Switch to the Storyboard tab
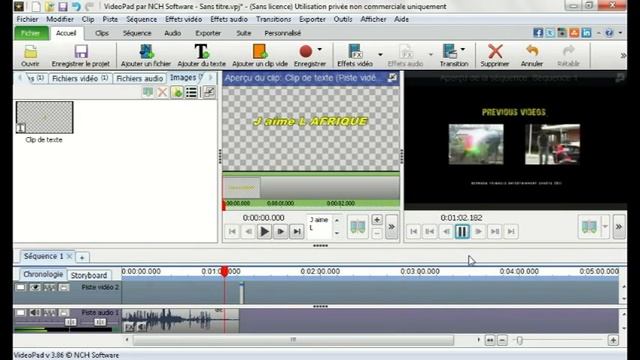This screenshot has height=360, width=640. [89, 275]
